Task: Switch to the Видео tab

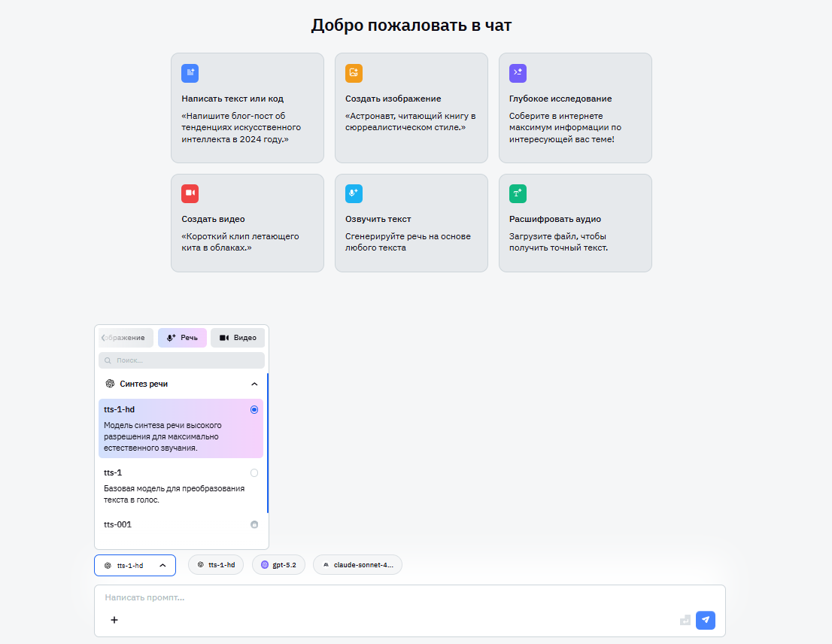Action: click(238, 337)
